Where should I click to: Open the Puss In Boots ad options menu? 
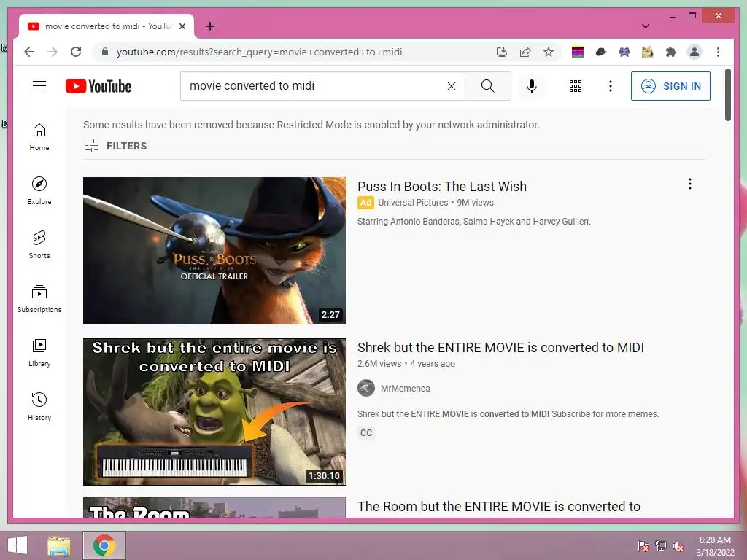[x=690, y=184]
